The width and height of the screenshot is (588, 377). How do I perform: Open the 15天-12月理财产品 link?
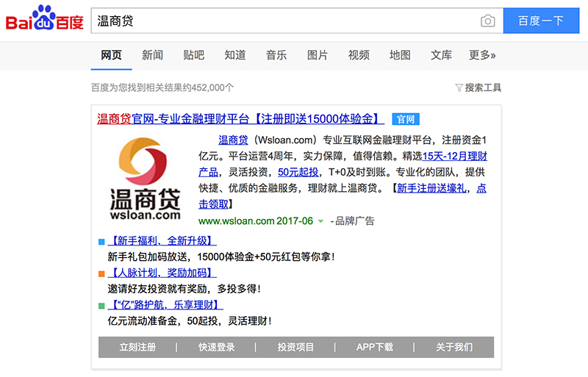pyautogui.click(x=454, y=156)
